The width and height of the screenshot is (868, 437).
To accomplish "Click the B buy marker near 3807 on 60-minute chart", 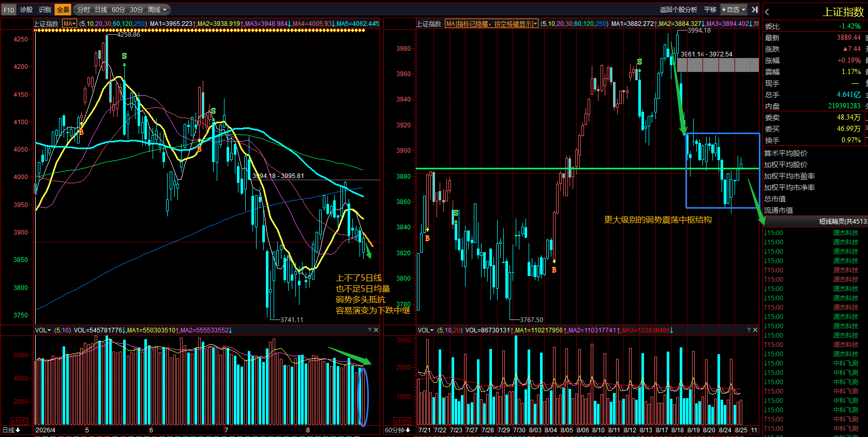I will click(x=554, y=270).
